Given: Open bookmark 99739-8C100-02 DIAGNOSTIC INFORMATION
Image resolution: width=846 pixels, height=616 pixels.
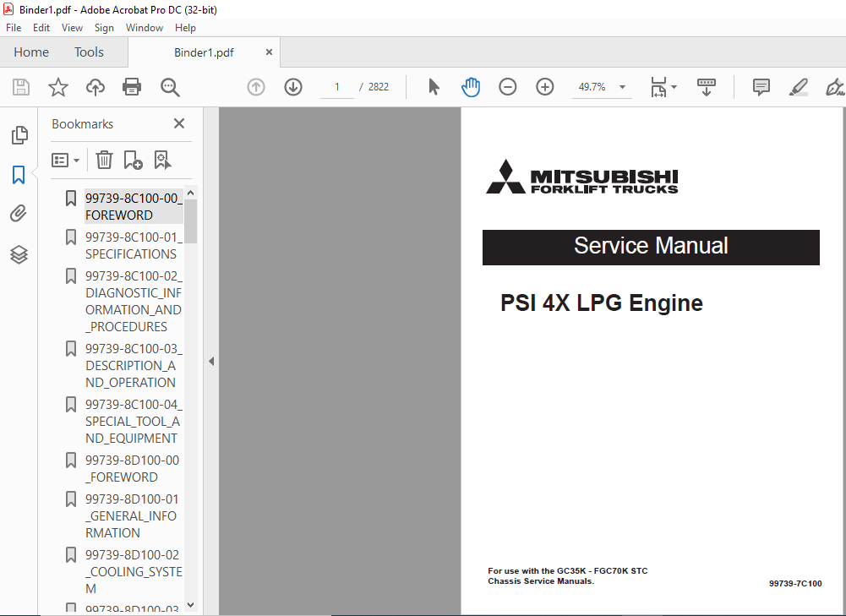Looking at the screenshot, I should 134,301.
